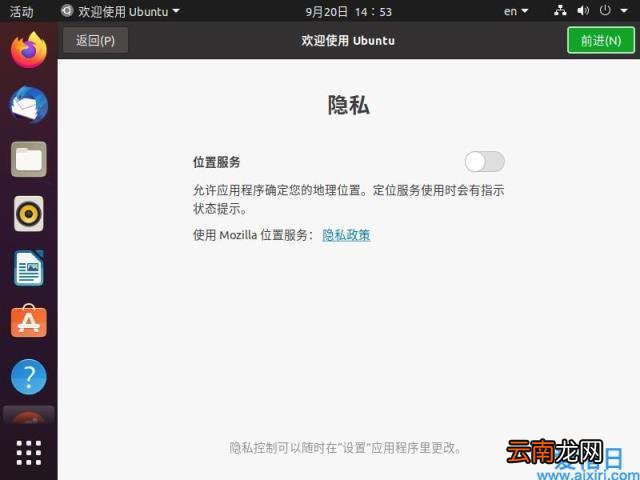Click the 使用 Mozilla 位置服务 text
640x480 pixels.
[x=253, y=235]
